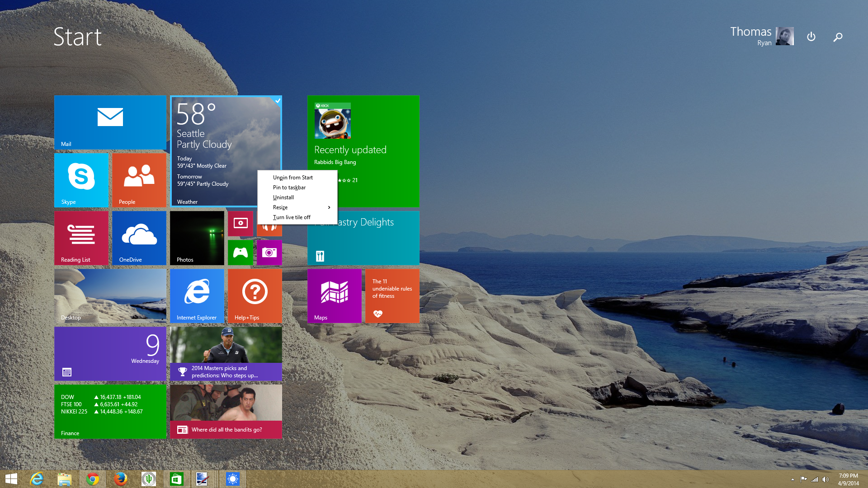
Task: Turn live tile off
Action: (x=292, y=217)
